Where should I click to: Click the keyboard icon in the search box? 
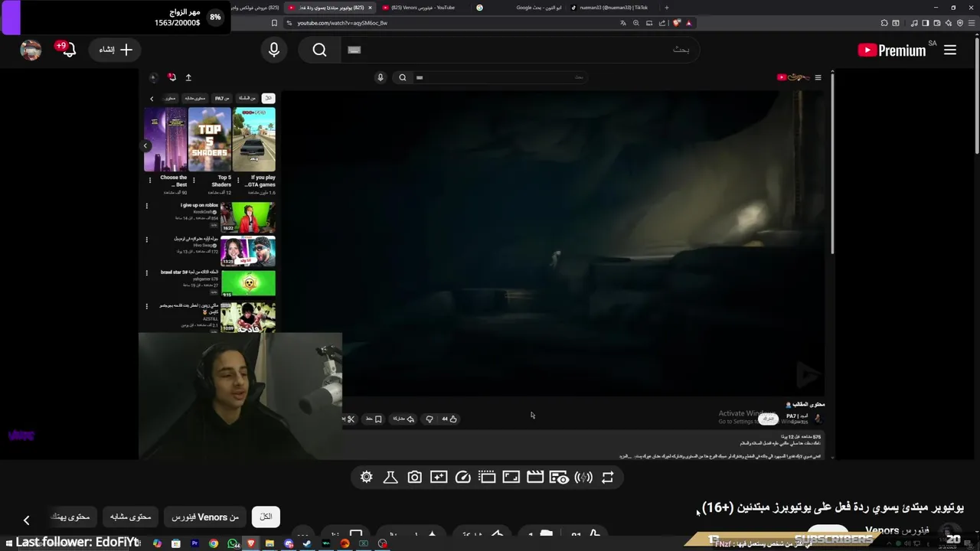[x=354, y=50]
